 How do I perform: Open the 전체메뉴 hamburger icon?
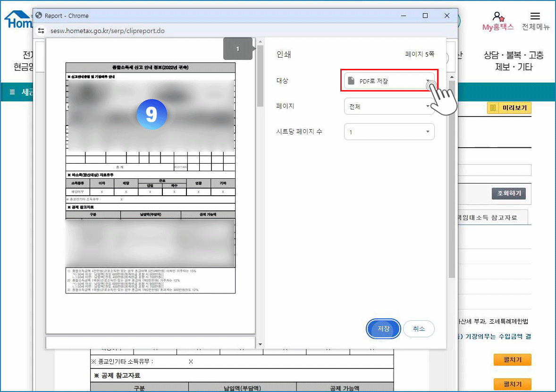coord(535,16)
